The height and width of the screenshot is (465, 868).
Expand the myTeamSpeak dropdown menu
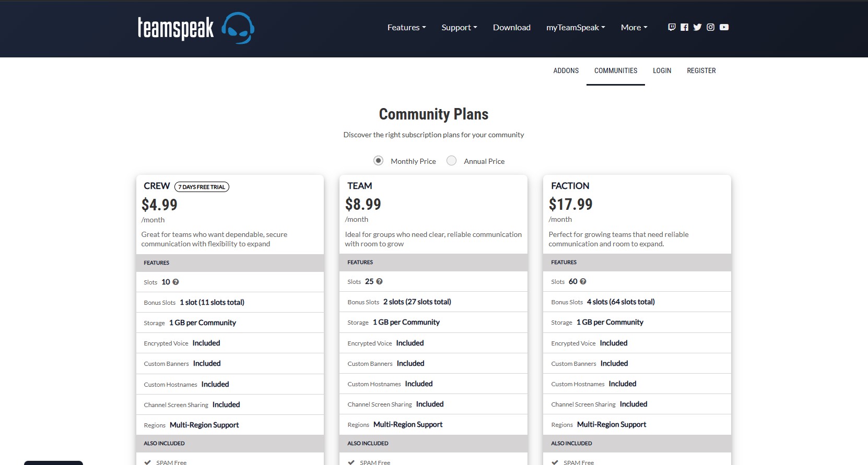576,27
